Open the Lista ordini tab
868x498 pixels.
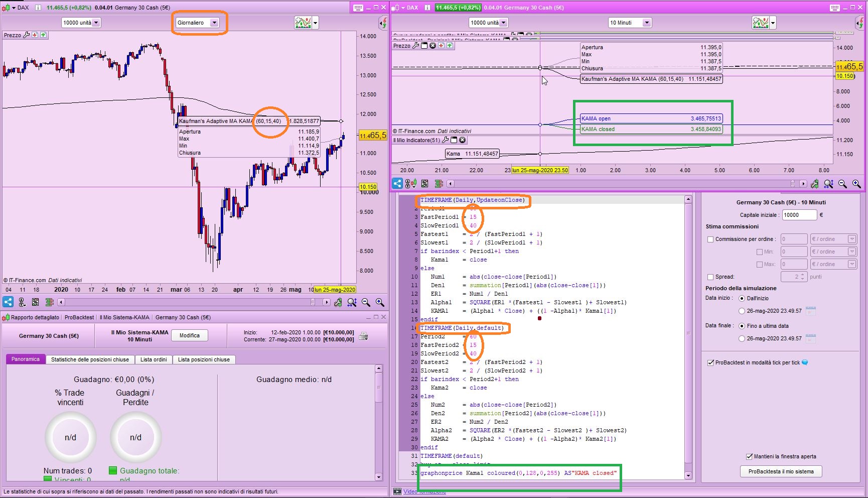(154, 359)
